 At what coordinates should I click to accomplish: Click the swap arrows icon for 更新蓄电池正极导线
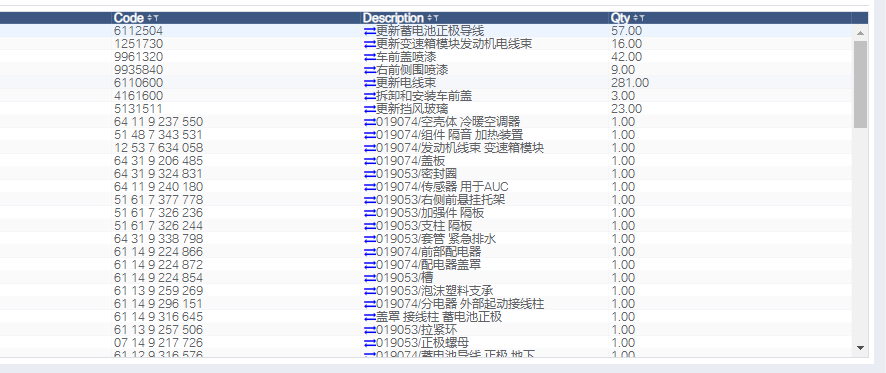(x=370, y=31)
